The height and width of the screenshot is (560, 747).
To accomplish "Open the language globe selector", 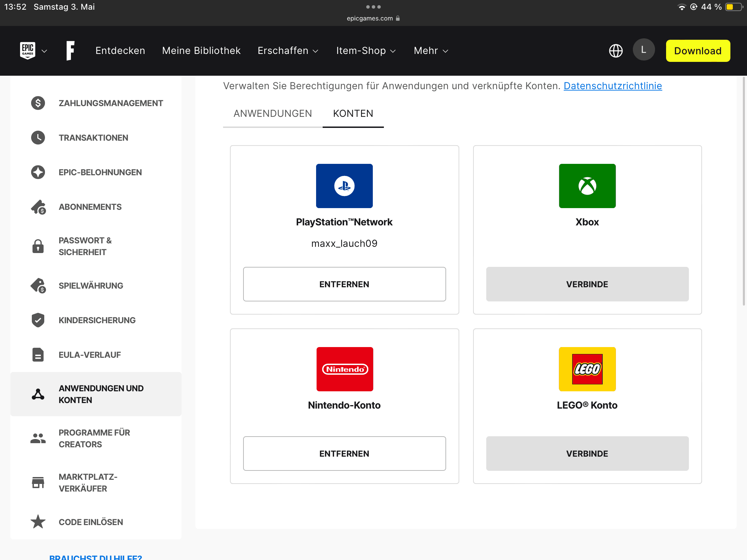I will (x=616, y=51).
